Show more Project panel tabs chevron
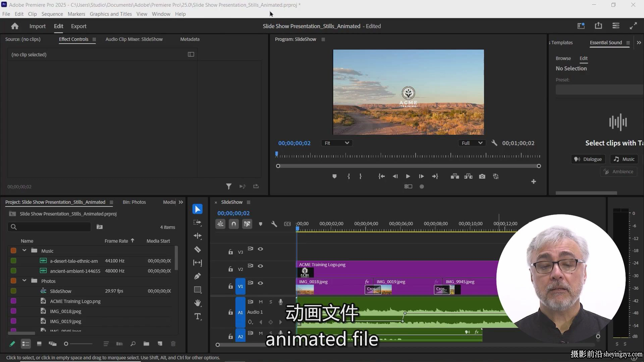This screenshot has width=644, height=362. point(181,202)
